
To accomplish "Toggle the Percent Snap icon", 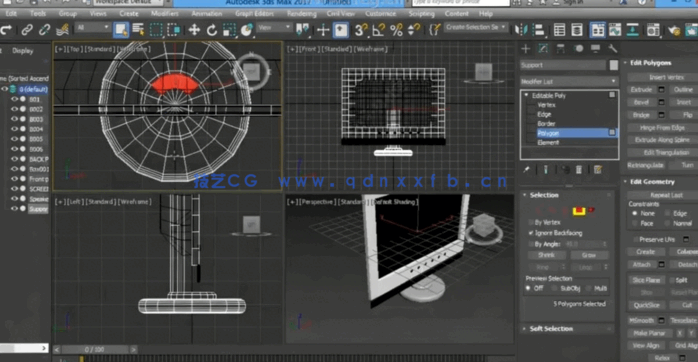I will click(x=396, y=30).
